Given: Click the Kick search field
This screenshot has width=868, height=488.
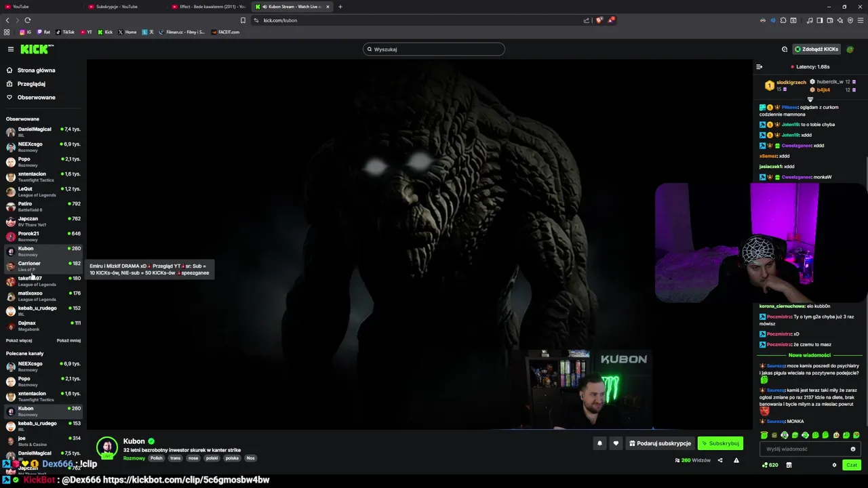Looking at the screenshot, I should (x=434, y=49).
